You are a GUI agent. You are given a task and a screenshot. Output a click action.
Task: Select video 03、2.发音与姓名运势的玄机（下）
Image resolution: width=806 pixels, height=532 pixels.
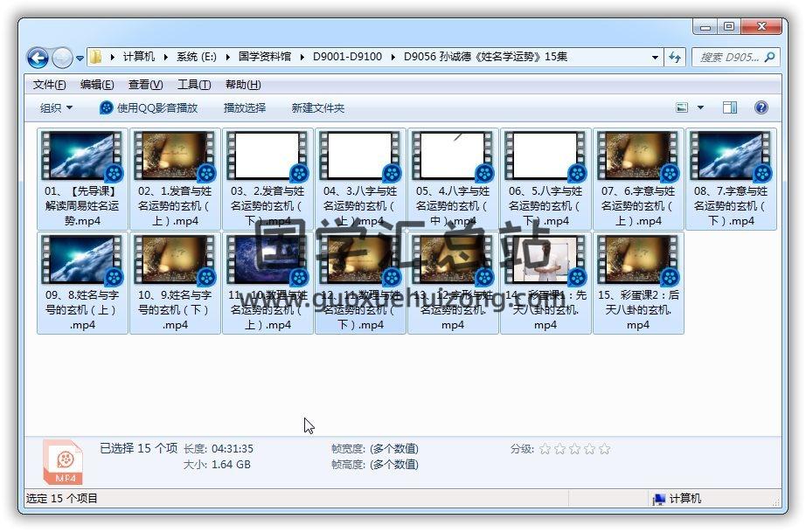point(268,179)
